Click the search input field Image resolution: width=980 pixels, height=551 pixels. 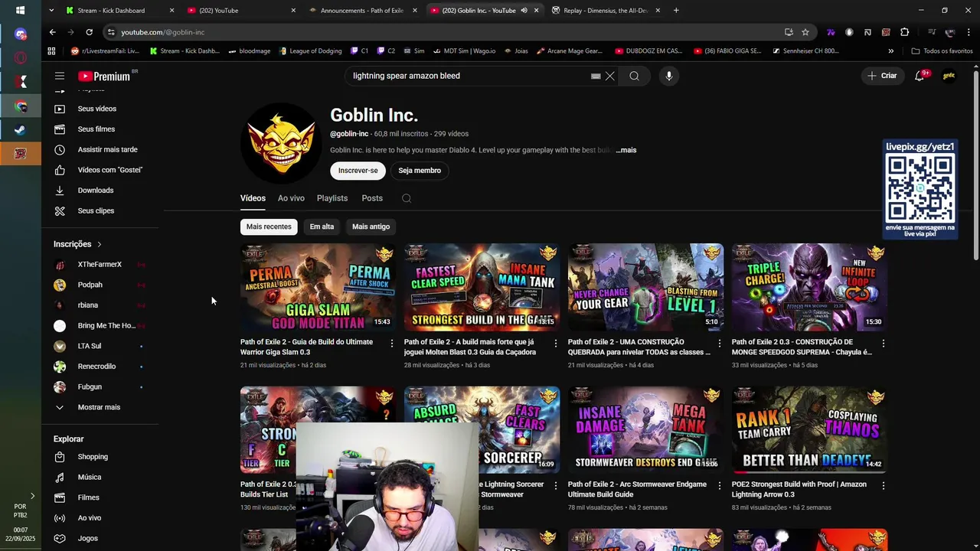(x=467, y=76)
